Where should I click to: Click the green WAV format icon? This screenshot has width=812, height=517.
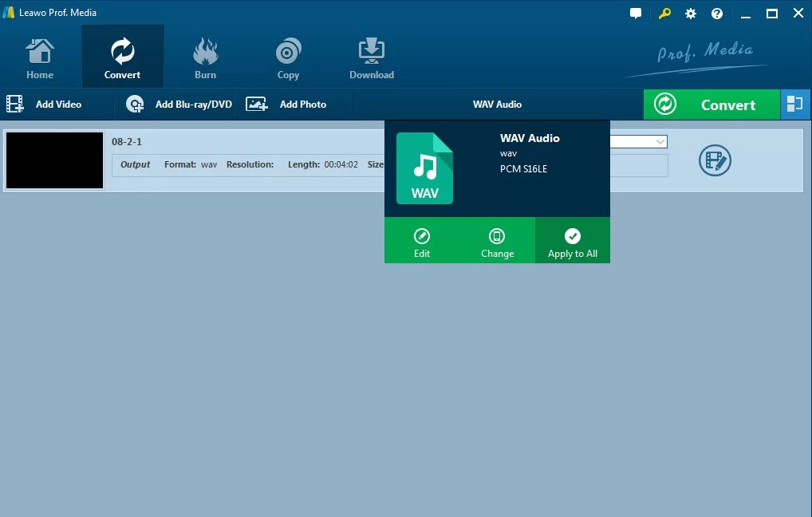pyautogui.click(x=424, y=168)
